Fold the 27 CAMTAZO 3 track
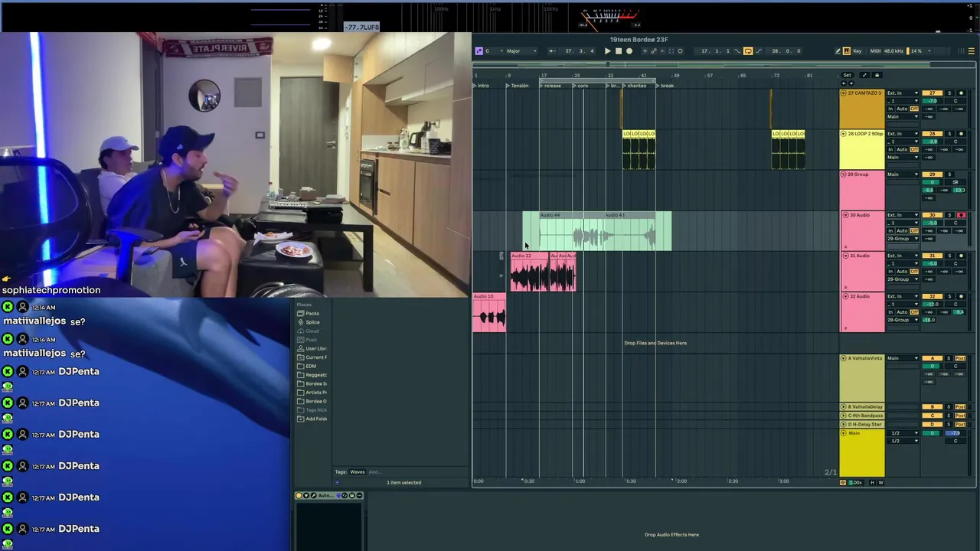This screenshot has height=551, width=980. click(844, 93)
